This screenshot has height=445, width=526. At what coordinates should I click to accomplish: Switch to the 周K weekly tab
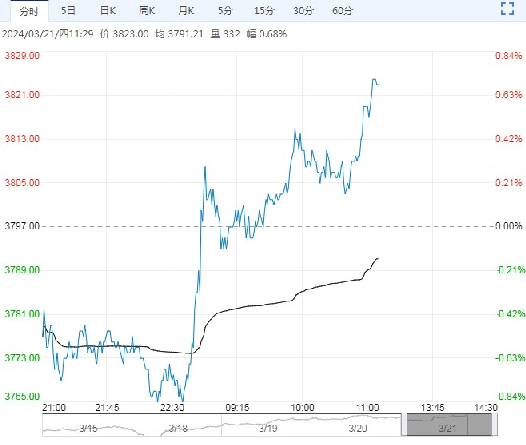[147, 11]
